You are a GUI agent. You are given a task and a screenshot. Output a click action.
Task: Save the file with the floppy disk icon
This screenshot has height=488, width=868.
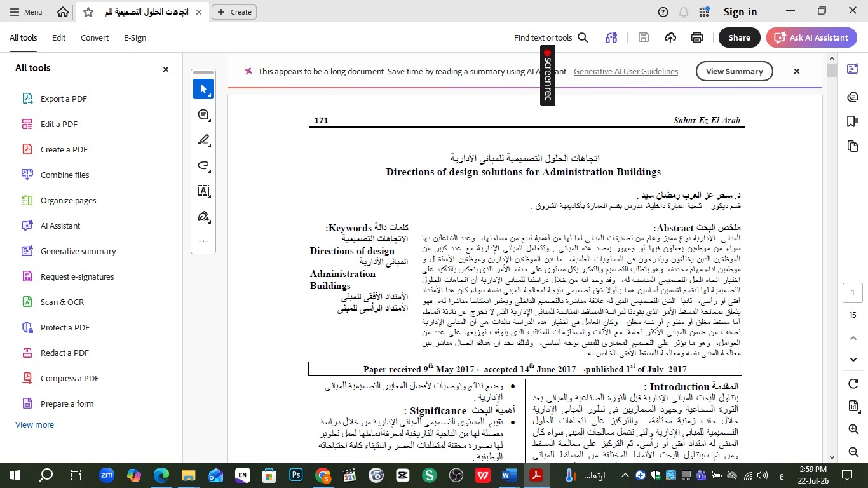[x=643, y=37]
